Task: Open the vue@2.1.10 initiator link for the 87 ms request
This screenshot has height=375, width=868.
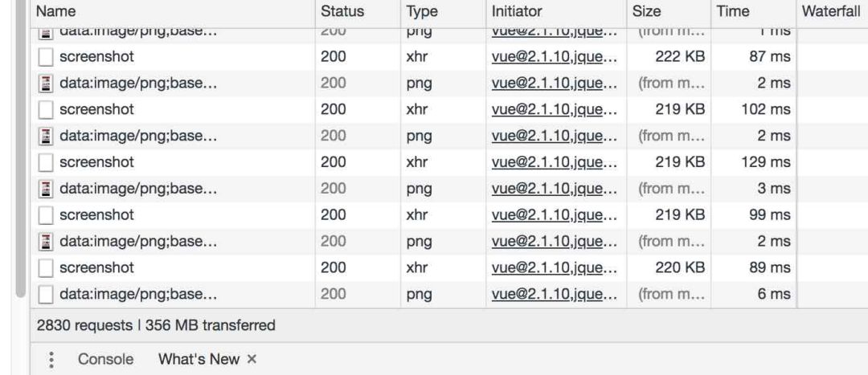Action: tap(553, 57)
